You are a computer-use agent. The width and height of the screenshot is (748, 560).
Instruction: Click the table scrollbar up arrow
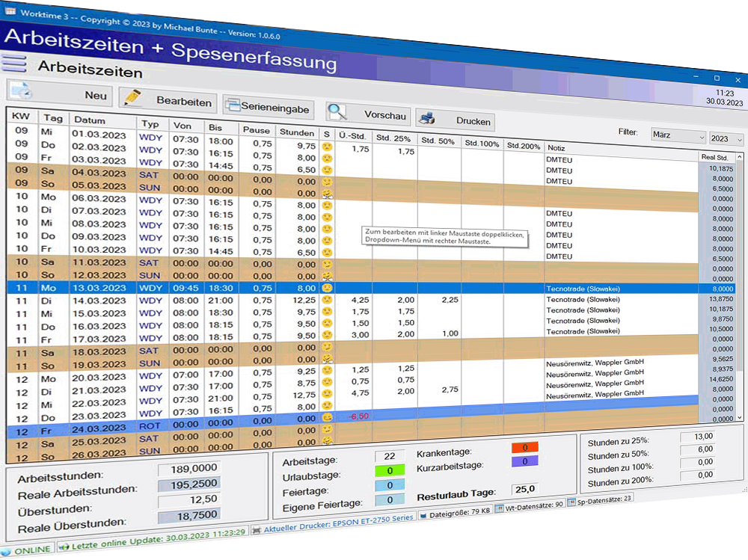740,156
